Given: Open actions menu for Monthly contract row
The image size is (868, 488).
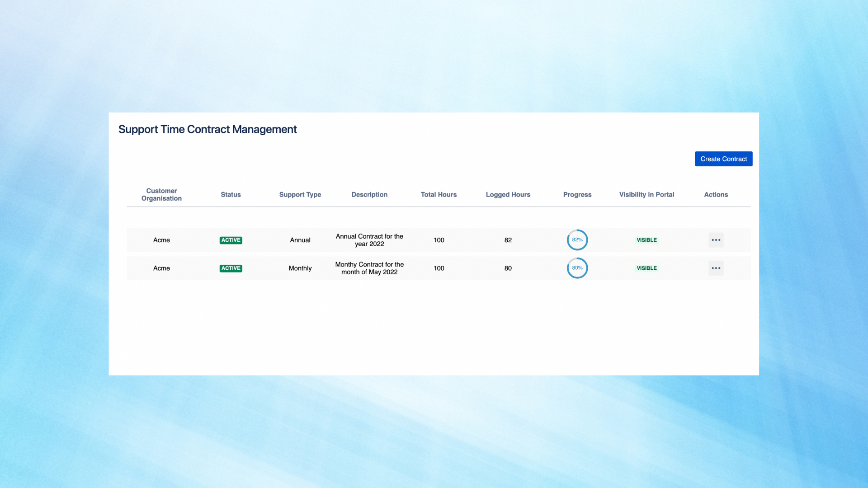Looking at the screenshot, I should tap(716, 268).
